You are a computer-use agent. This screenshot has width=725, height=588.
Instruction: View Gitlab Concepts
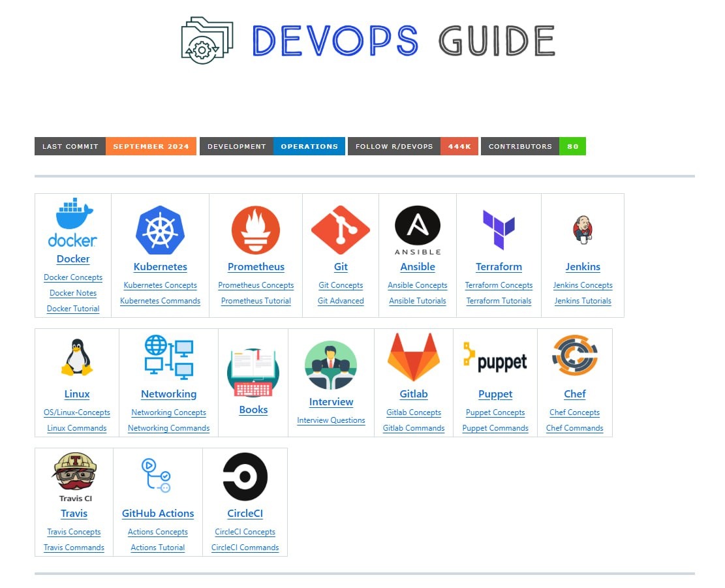(414, 412)
